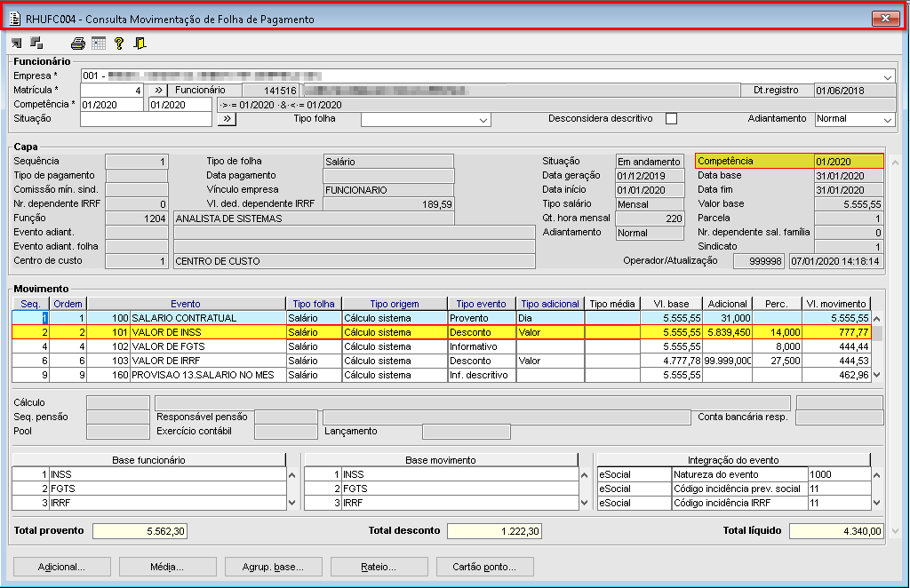The height and width of the screenshot is (588, 910).
Task: Click the Tipo origem column header
Action: [x=394, y=304]
